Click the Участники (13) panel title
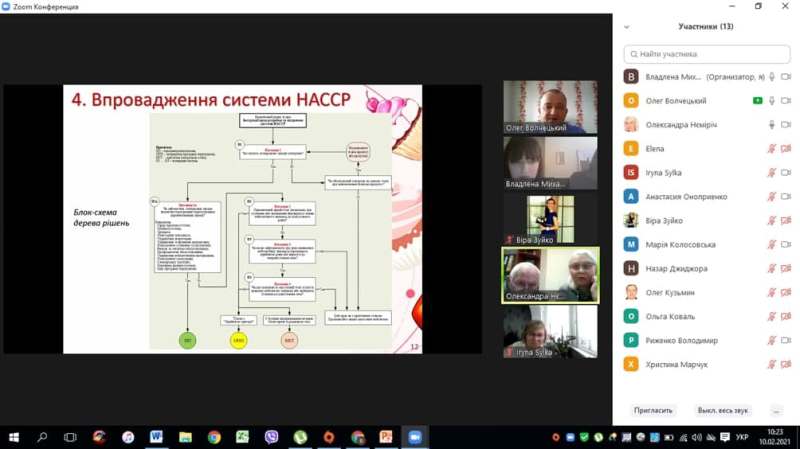The image size is (800, 449). [x=706, y=27]
